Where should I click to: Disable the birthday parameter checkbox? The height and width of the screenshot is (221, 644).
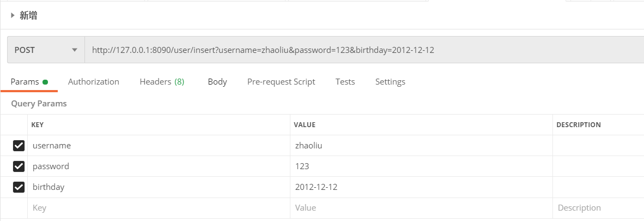[x=19, y=187]
